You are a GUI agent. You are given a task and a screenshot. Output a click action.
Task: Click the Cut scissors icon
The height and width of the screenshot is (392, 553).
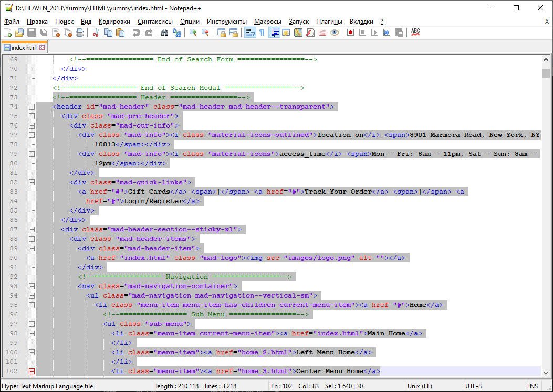pyautogui.click(x=96, y=33)
